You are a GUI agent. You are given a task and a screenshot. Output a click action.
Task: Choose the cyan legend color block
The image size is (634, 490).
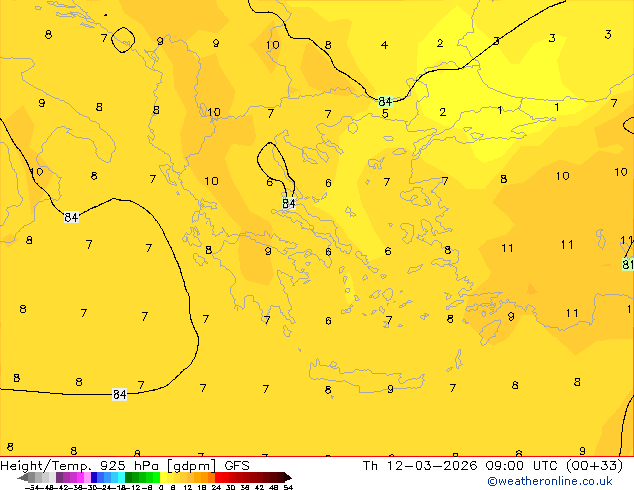tap(121, 477)
